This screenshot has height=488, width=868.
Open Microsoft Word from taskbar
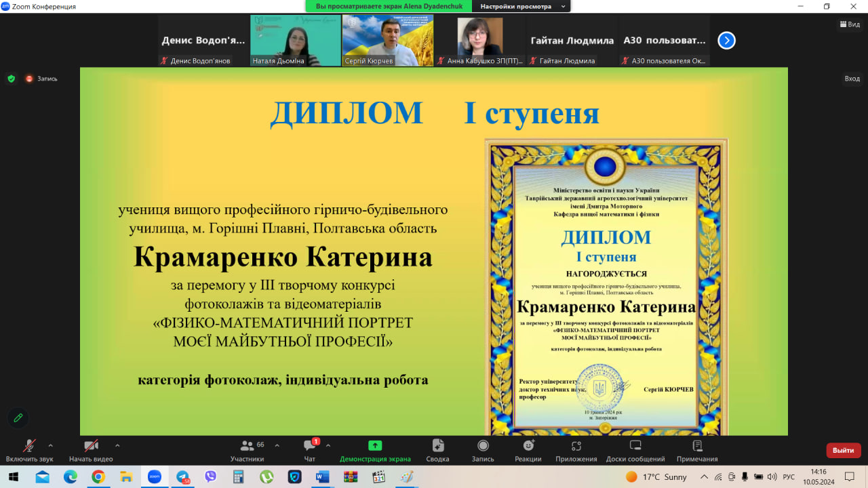[322, 477]
